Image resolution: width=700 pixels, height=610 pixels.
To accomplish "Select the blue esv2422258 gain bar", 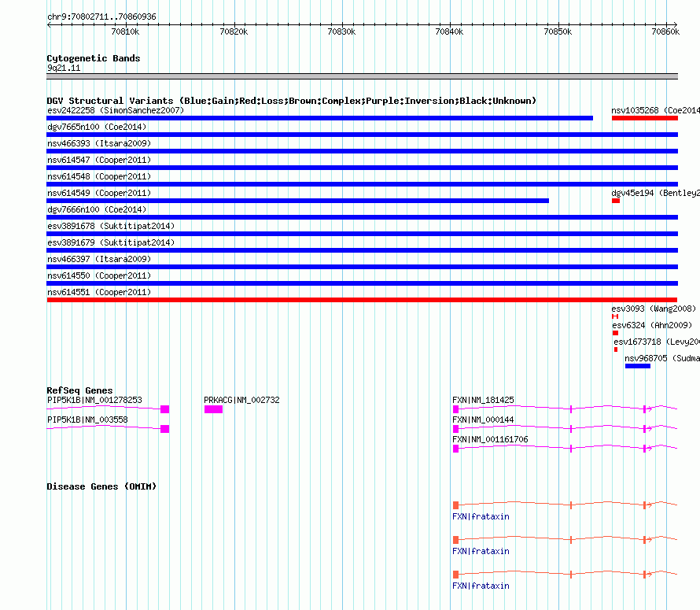I will pos(319,118).
